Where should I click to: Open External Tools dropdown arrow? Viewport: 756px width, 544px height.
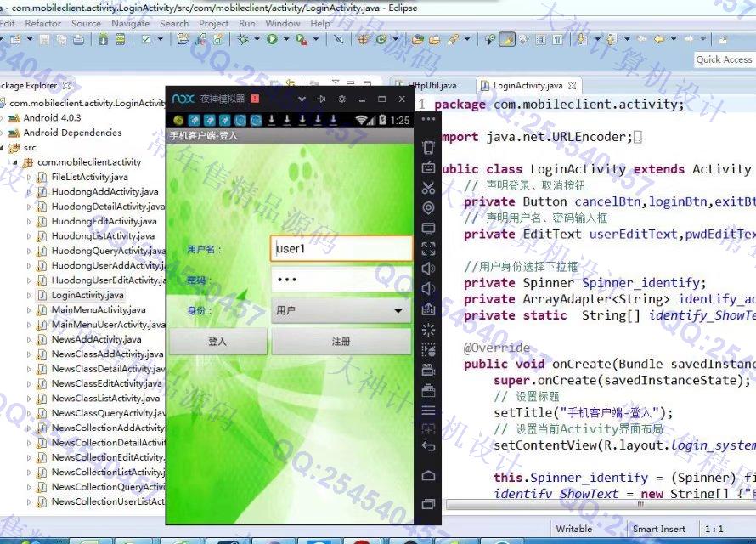[316, 39]
